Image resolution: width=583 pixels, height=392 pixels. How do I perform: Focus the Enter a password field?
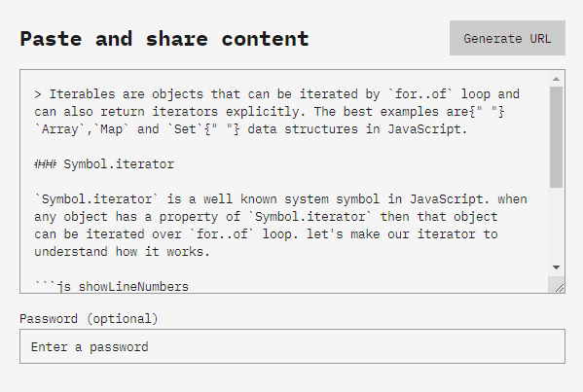292,346
